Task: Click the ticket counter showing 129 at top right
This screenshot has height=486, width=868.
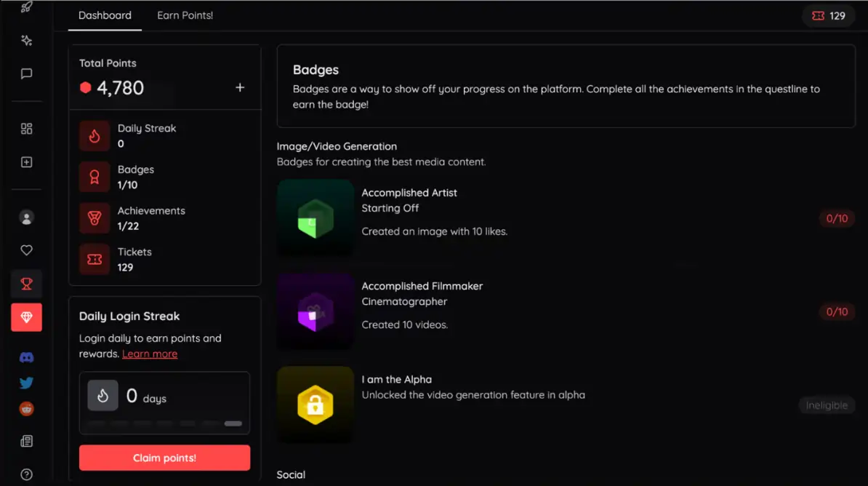Action: point(829,15)
